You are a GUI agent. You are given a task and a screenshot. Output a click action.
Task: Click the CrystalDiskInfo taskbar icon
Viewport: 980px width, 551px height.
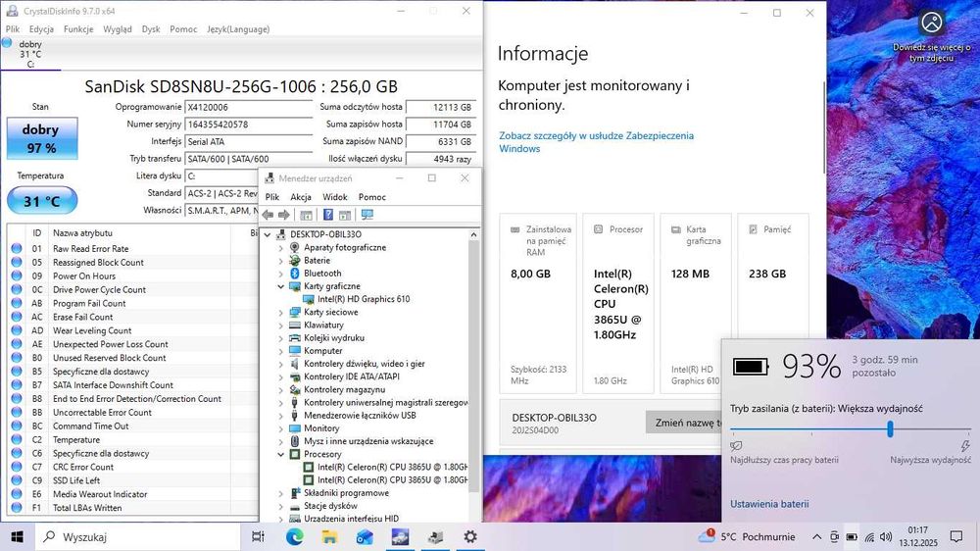400,536
